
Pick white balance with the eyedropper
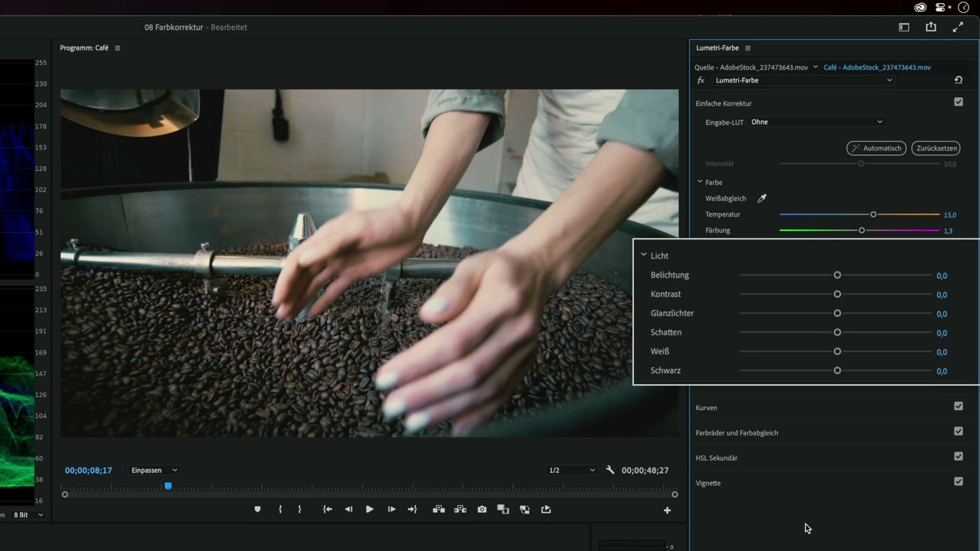pos(762,199)
